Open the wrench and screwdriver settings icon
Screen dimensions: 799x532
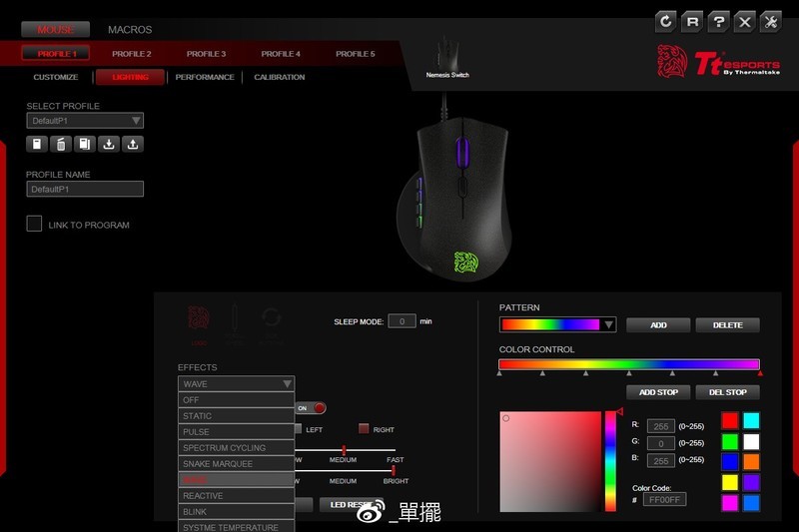click(770, 22)
